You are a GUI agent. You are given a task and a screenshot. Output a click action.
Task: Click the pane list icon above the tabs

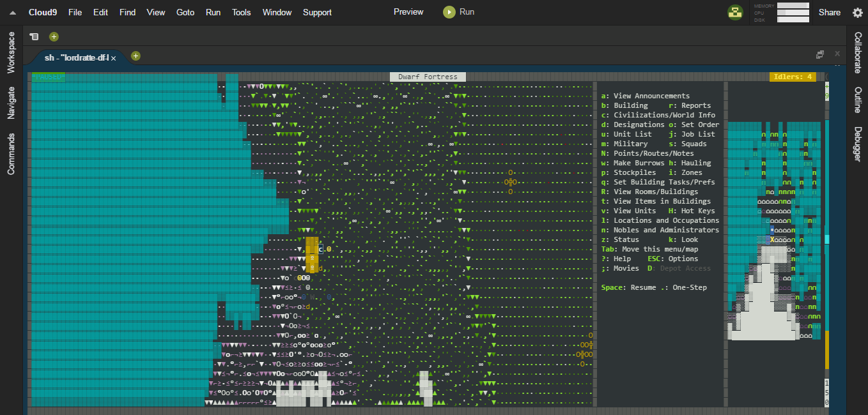coord(34,36)
